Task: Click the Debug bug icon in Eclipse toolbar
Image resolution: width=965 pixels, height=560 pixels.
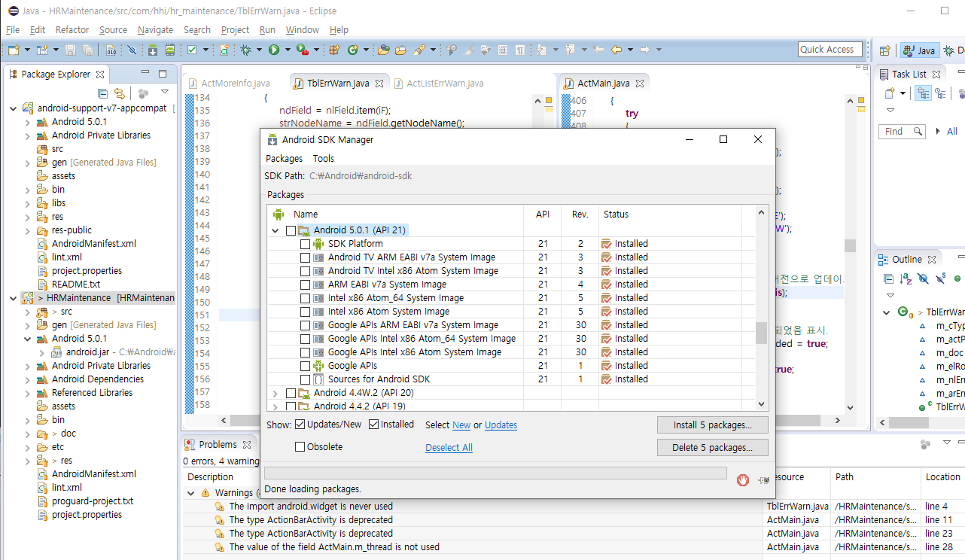Action: tap(246, 50)
